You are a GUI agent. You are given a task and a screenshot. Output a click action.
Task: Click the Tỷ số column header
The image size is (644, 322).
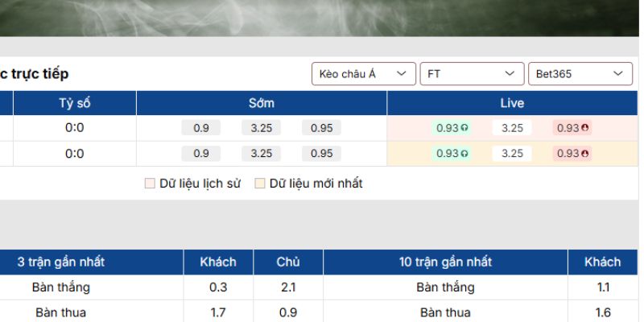(75, 103)
